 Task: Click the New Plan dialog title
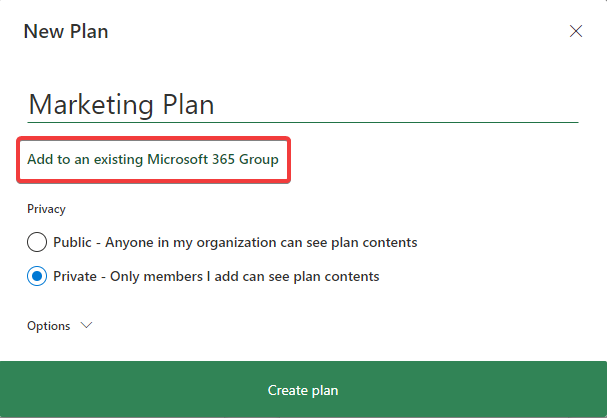(x=66, y=31)
